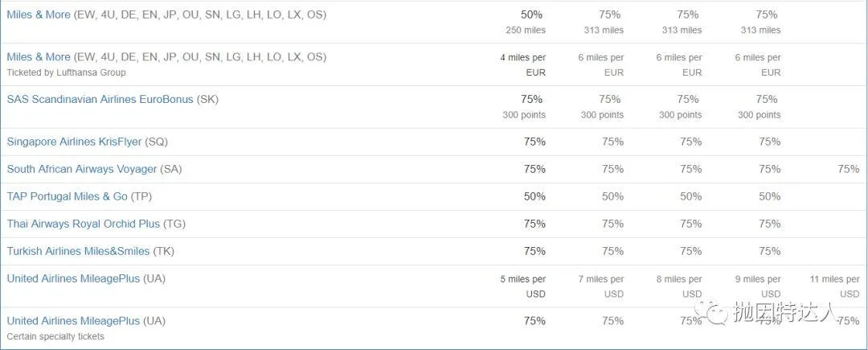Open Turkish Airlines Miles&Smiles link
This screenshot has width=868, height=350.
(78, 251)
